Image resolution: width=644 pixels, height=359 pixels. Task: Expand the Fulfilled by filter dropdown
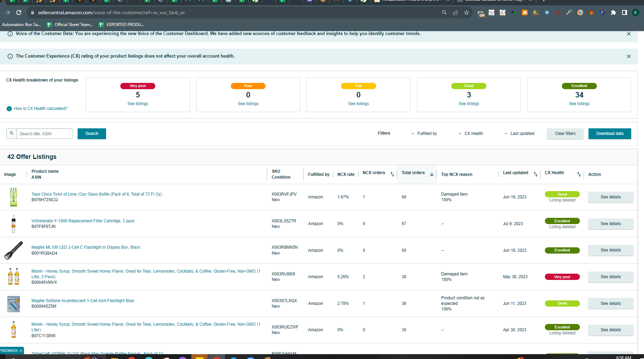coord(424,134)
